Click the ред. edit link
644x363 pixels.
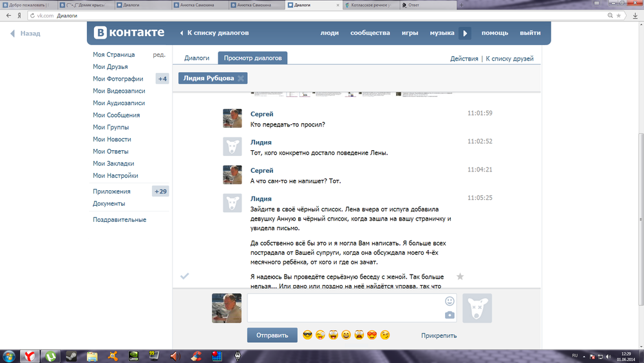pyautogui.click(x=159, y=54)
